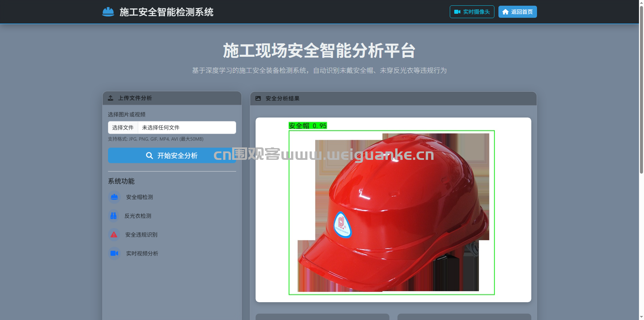This screenshot has height=320, width=644.
Task: Click the real-time video analysis camera icon
Action: pyautogui.click(x=114, y=254)
